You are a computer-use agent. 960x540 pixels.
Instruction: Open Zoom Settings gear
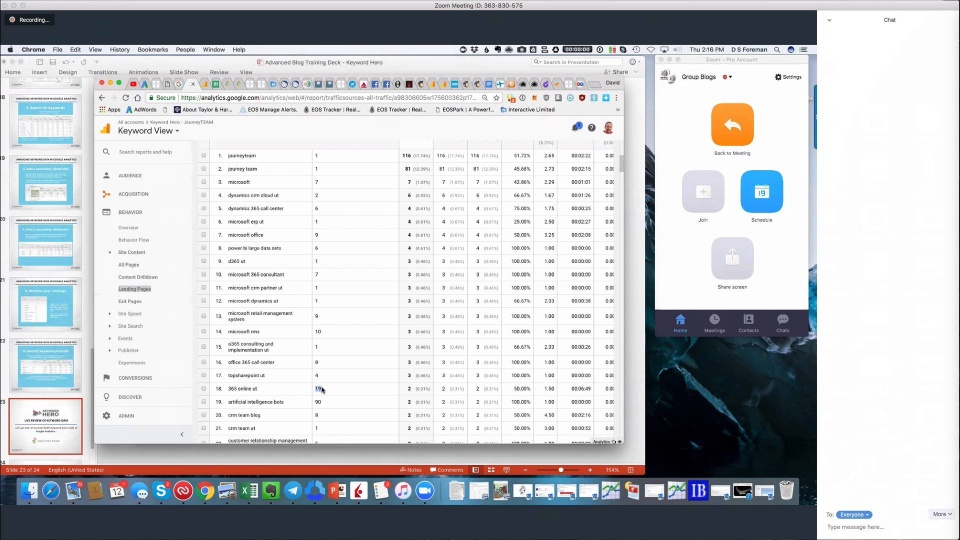pyautogui.click(x=788, y=77)
